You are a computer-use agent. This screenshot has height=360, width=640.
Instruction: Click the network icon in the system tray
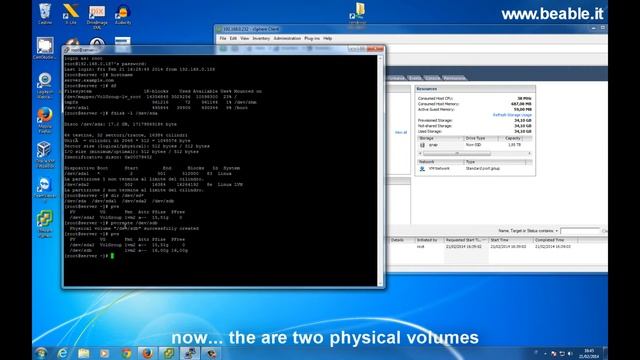562,353
